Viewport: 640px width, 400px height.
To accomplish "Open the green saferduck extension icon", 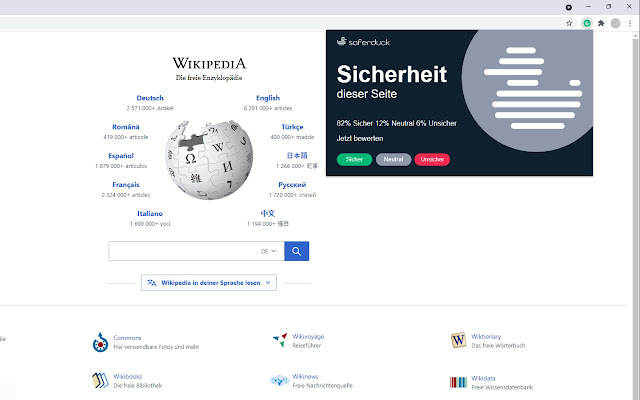I will click(x=587, y=23).
